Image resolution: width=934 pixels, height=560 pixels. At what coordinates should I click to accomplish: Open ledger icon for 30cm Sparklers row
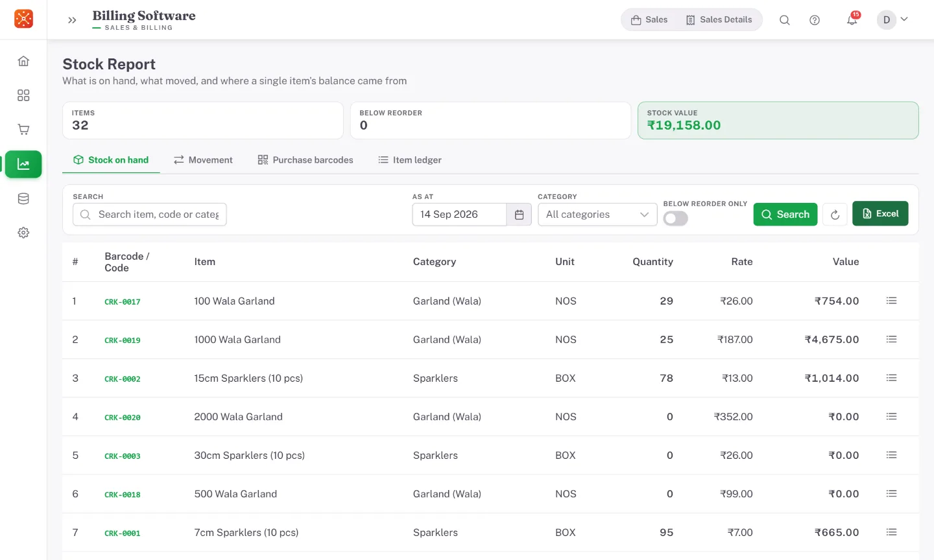point(892,455)
